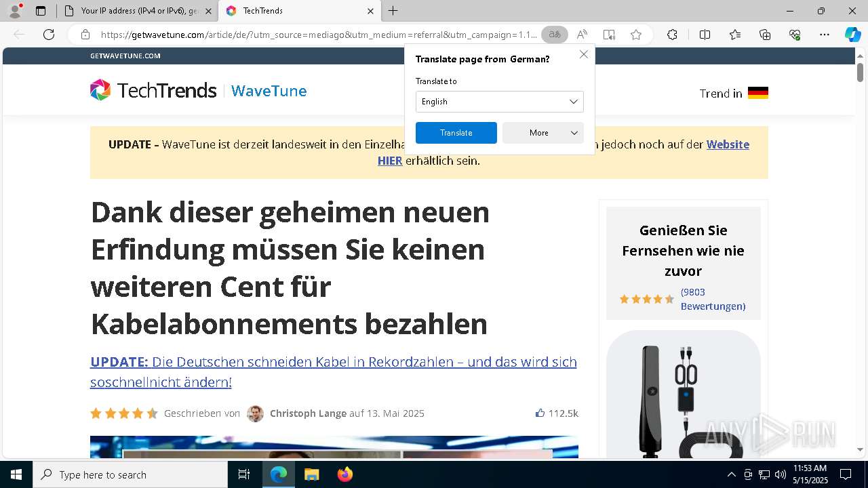Click the article star rating
Screen dimensions: 868x488
pyautogui.click(x=124, y=413)
